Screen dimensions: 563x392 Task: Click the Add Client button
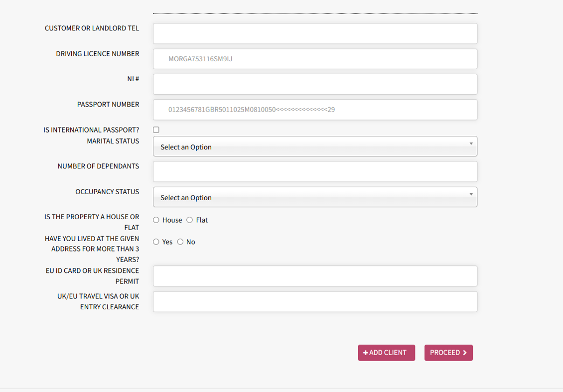tap(387, 353)
